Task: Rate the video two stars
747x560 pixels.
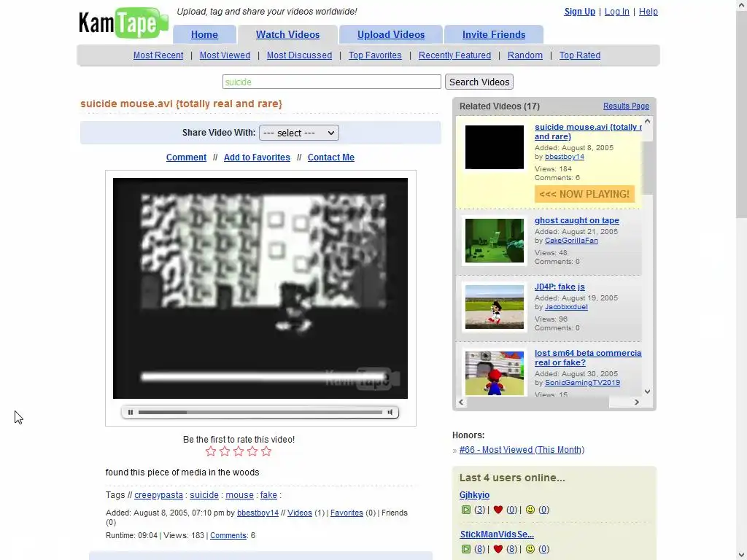Action: [225, 451]
